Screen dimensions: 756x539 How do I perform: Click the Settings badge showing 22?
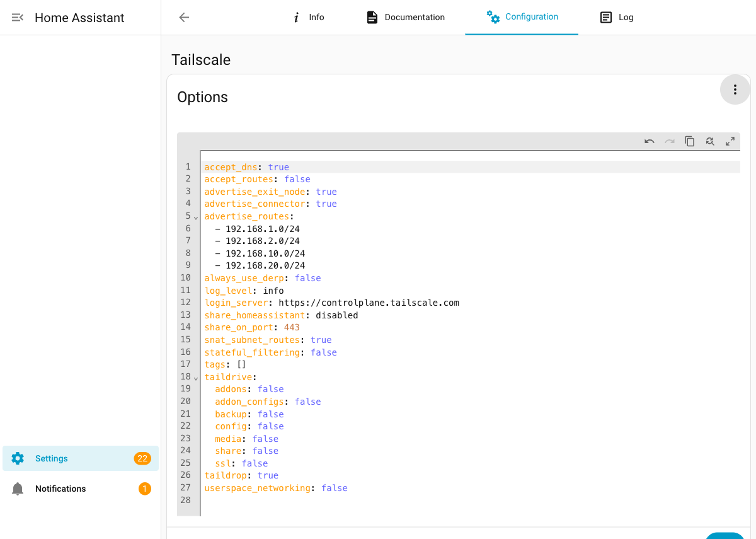click(142, 458)
